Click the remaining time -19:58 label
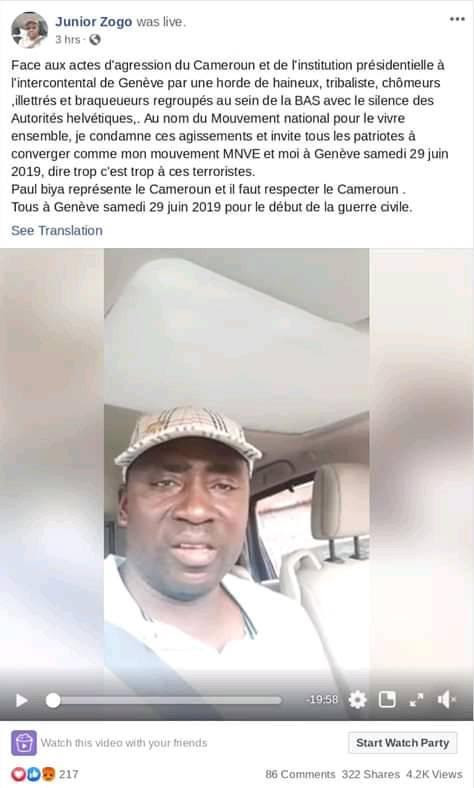Image resolution: width=474 pixels, height=788 pixels. click(x=322, y=700)
